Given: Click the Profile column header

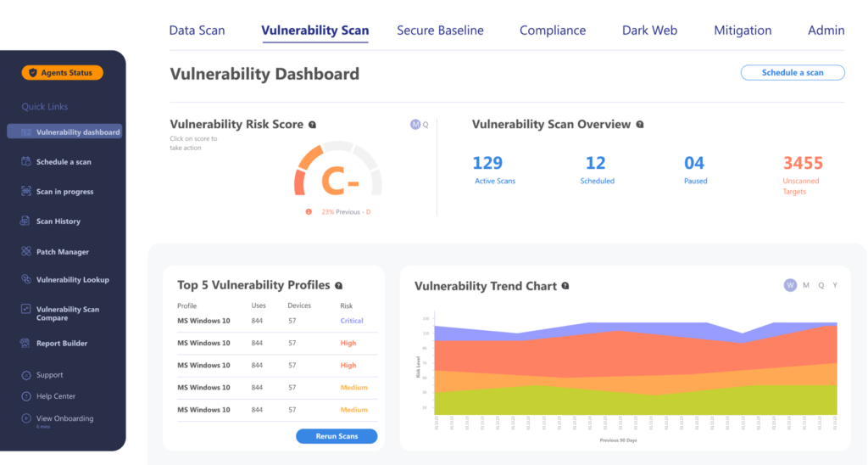Looking at the screenshot, I should point(187,306).
